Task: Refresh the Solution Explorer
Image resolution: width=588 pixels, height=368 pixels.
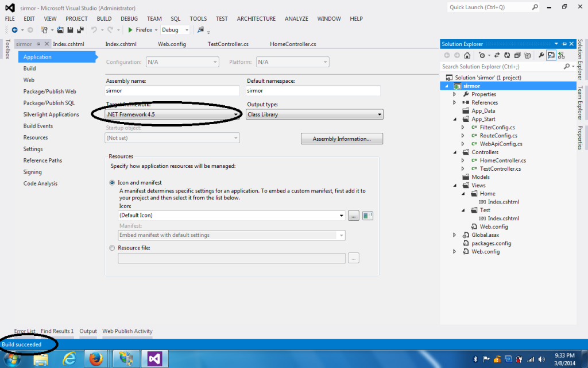Action: [507, 56]
